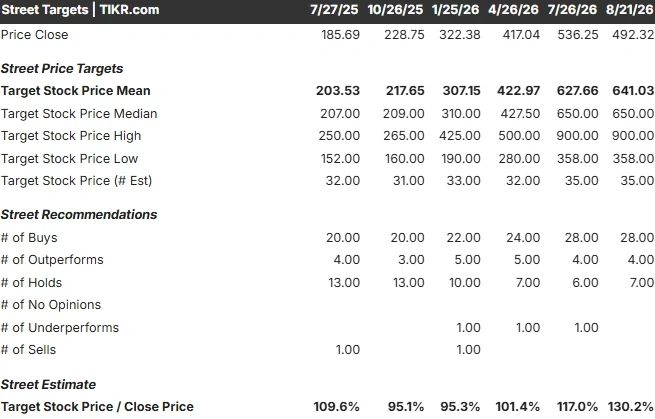The height and width of the screenshot is (419, 655).
Task: Click the 641.03 mean target value
Action: 633,91
